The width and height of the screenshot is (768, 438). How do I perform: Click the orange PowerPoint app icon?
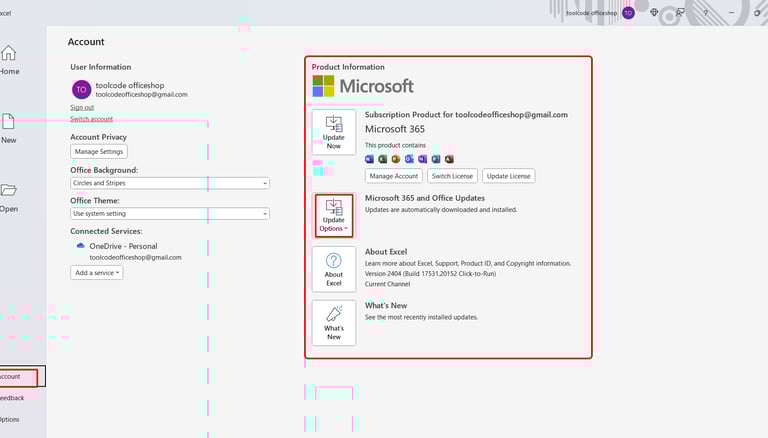point(396,159)
